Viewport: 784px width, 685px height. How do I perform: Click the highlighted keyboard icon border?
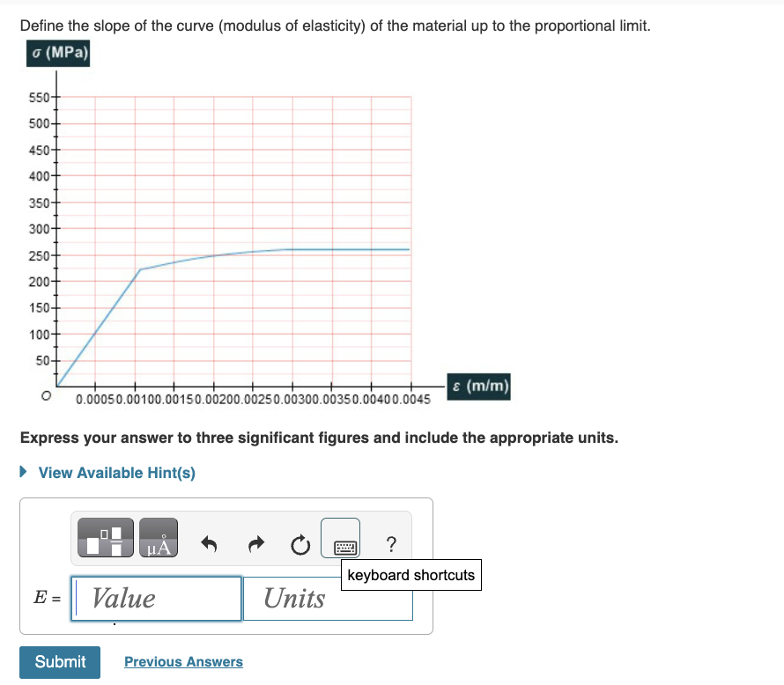tap(342, 539)
